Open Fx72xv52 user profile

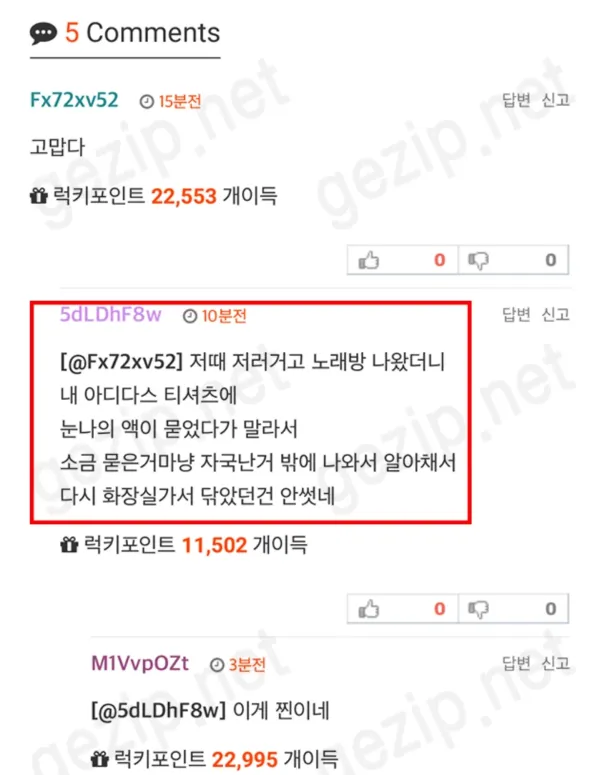point(74,100)
